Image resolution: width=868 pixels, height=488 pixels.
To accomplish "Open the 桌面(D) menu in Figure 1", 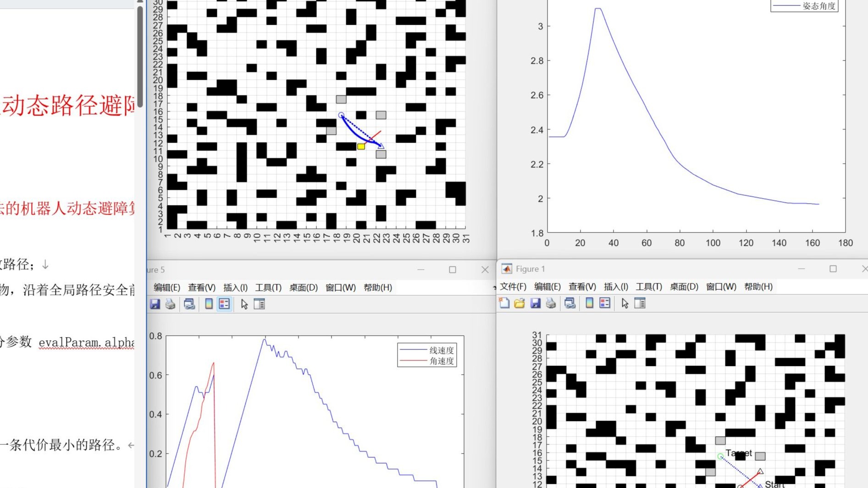I will pyautogui.click(x=684, y=287).
